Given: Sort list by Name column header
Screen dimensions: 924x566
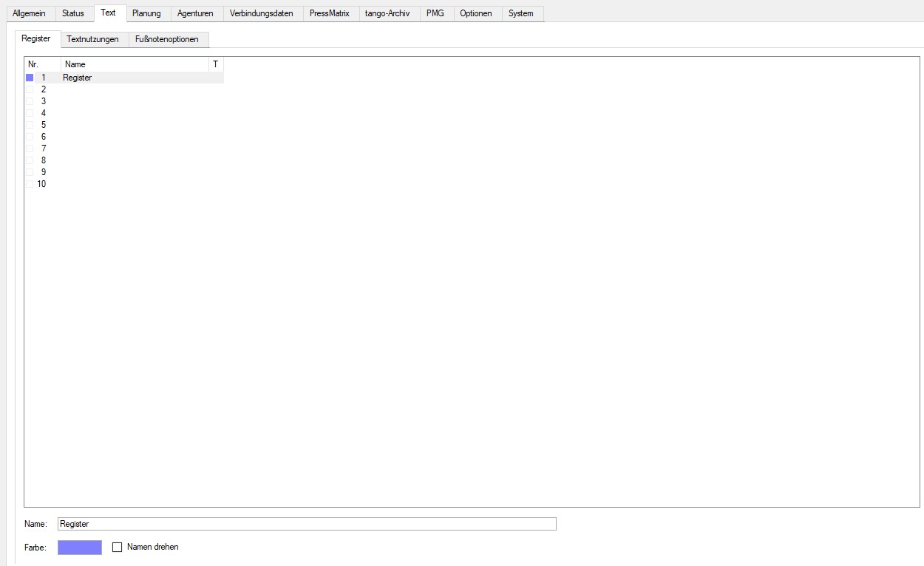Looking at the screenshot, I should tap(133, 64).
